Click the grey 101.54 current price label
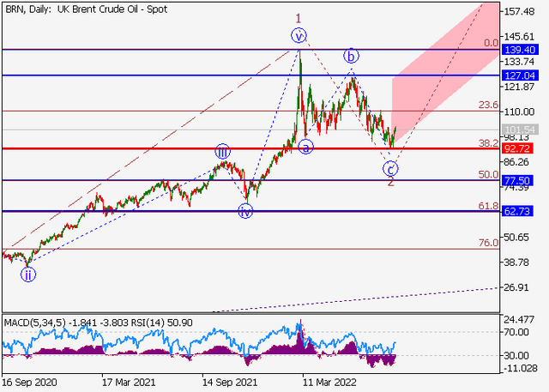Viewport: 549px width, 392px height. 520,130
